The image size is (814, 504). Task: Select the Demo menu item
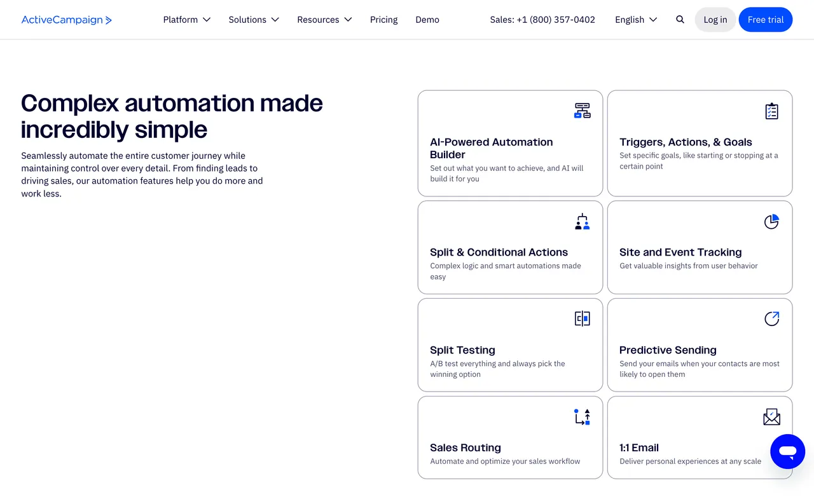point(427,20)
